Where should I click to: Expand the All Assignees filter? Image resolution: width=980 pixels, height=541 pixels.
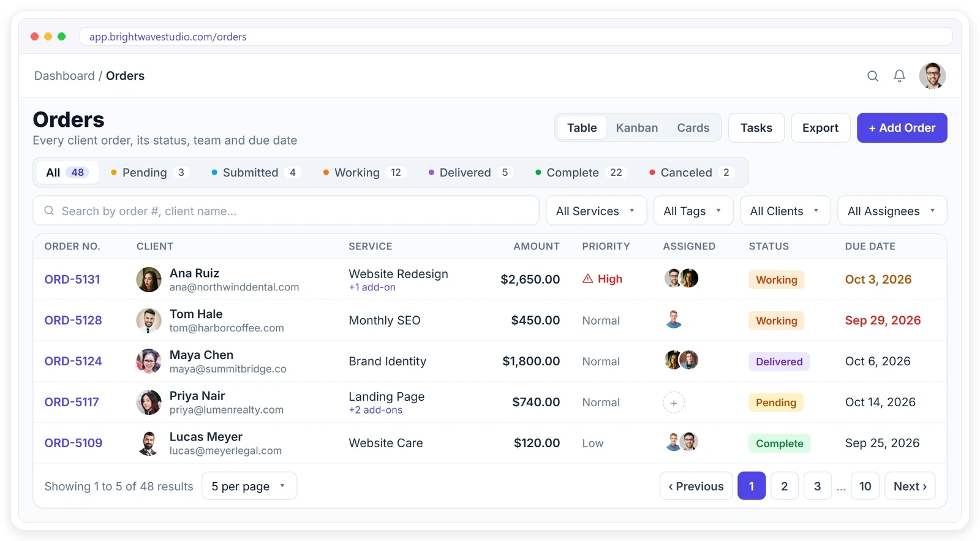(x=892, y=211)
